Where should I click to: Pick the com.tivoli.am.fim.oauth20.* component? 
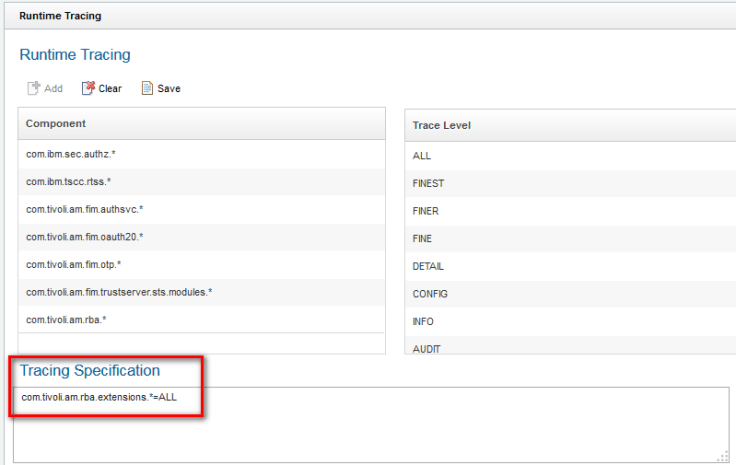84,237
